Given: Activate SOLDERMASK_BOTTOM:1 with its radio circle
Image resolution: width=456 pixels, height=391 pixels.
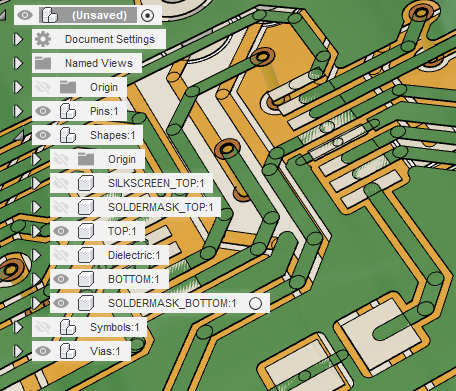Looking at the screenshot, I should (x=255, y=303).
